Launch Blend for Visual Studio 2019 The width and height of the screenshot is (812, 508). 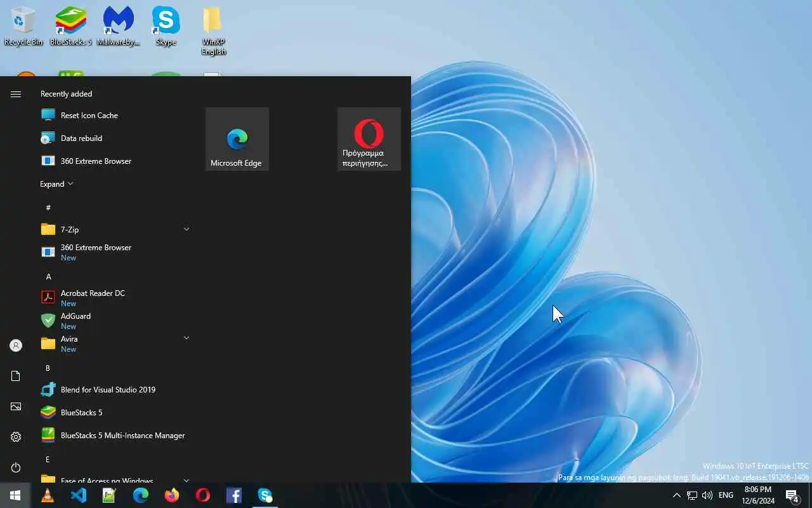[114, 390]
